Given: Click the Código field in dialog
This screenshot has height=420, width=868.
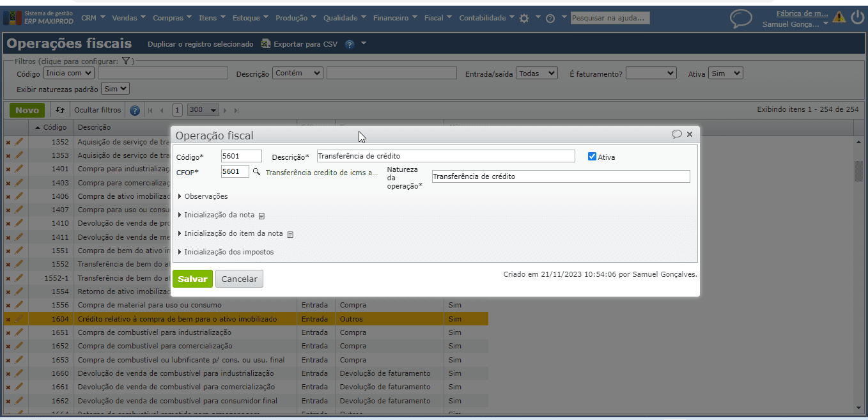Looking at the screenshot, I should (x=242, y=156).
